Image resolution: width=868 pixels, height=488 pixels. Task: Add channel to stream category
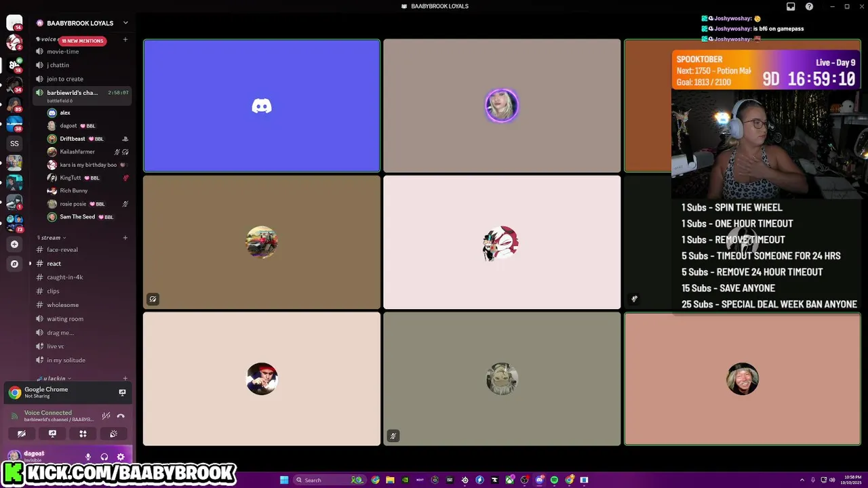point(125,238)
